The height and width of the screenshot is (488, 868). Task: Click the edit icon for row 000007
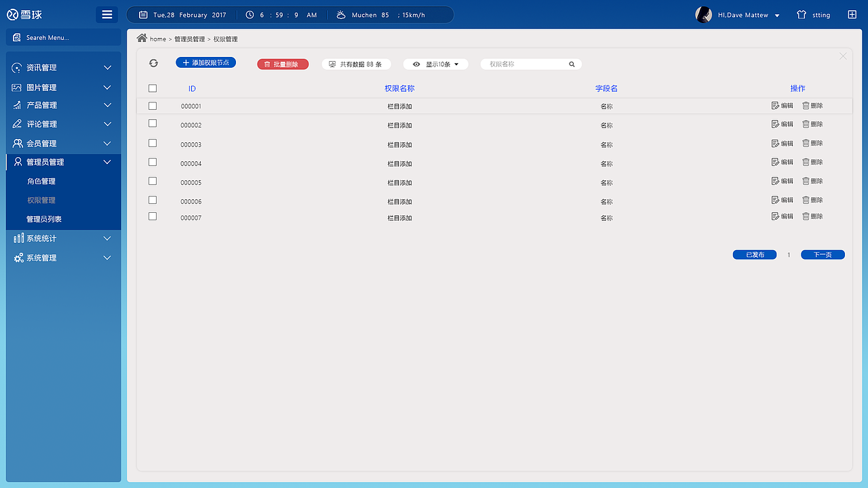776,216
